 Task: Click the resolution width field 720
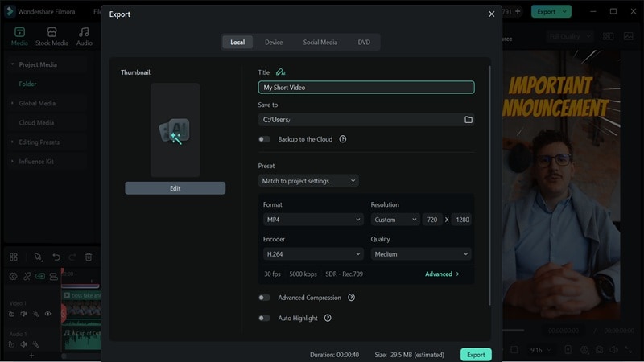tap(432, 220)
